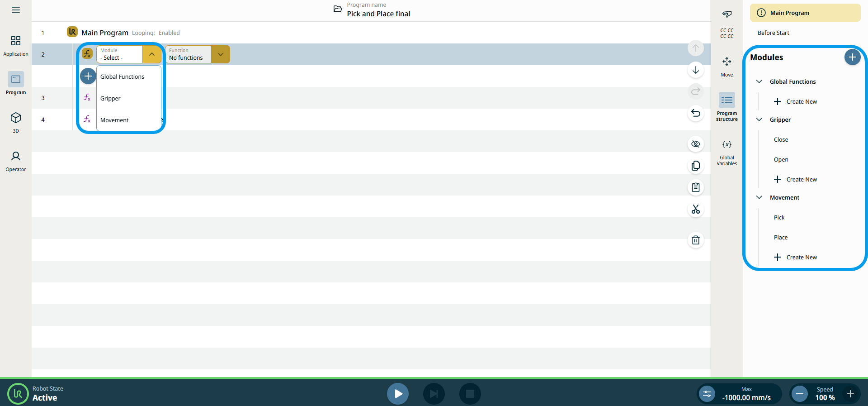Open the Function dropdown
The image size is (868, 406).
point(220,54)
